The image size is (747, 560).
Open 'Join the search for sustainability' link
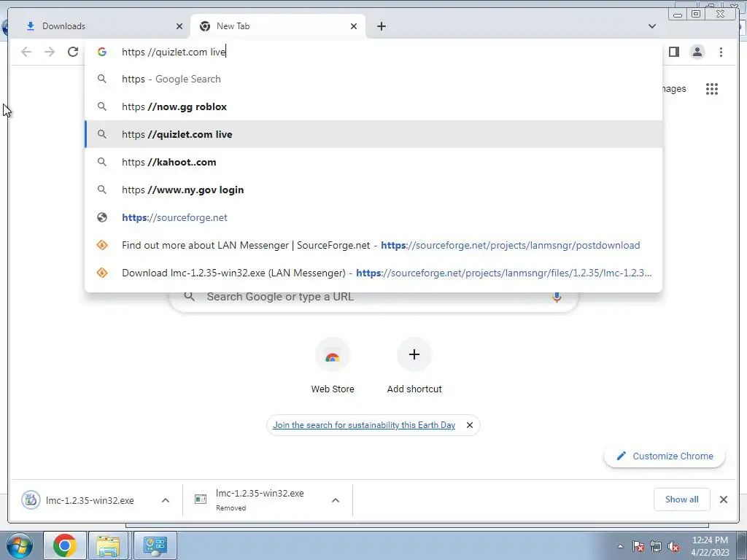[364, 425]
